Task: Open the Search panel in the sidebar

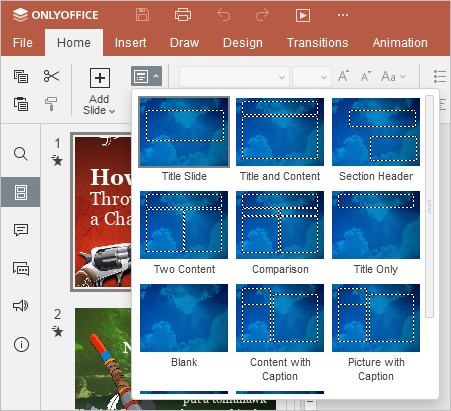Action: (21, 154)
